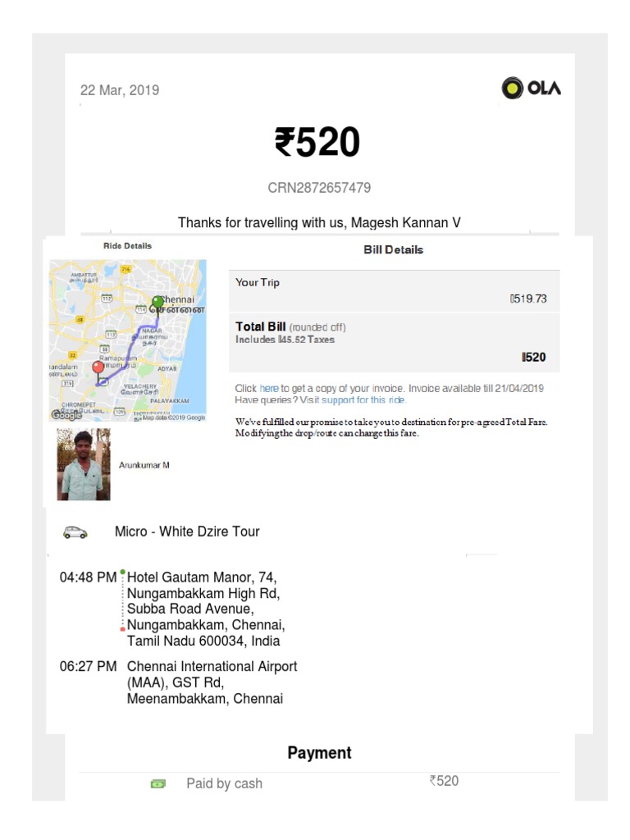The height and width of the screenshot is (840, 630).
Task: Click the Chennai International Airport drop address
Action: click(212, 682)
